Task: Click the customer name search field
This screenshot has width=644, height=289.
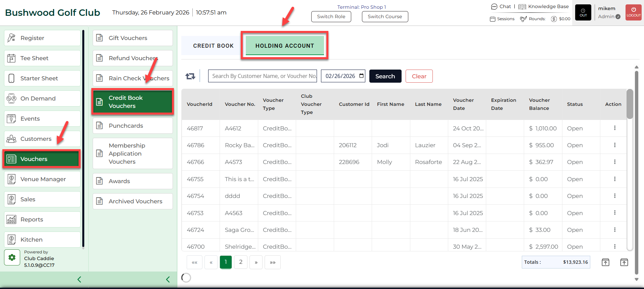Action: [264, 76]
